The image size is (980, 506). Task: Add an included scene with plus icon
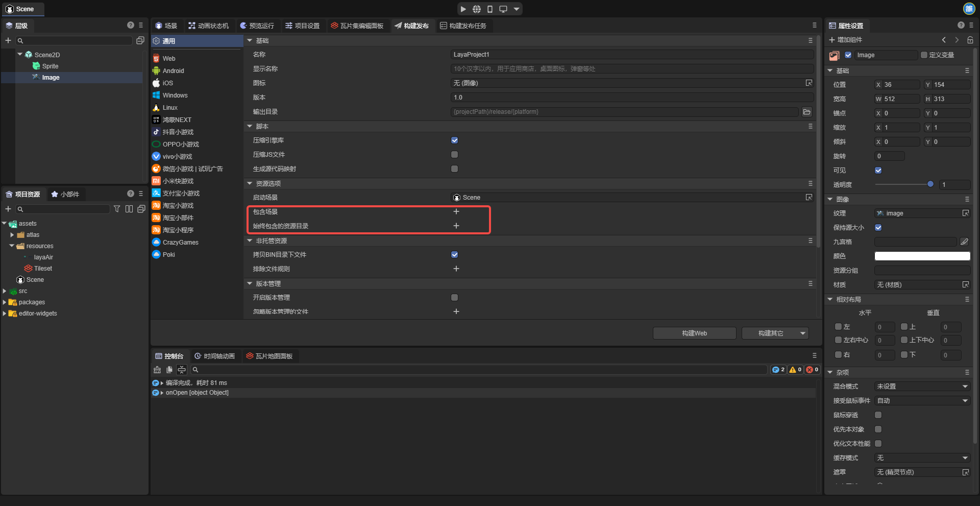click(456, 212)
